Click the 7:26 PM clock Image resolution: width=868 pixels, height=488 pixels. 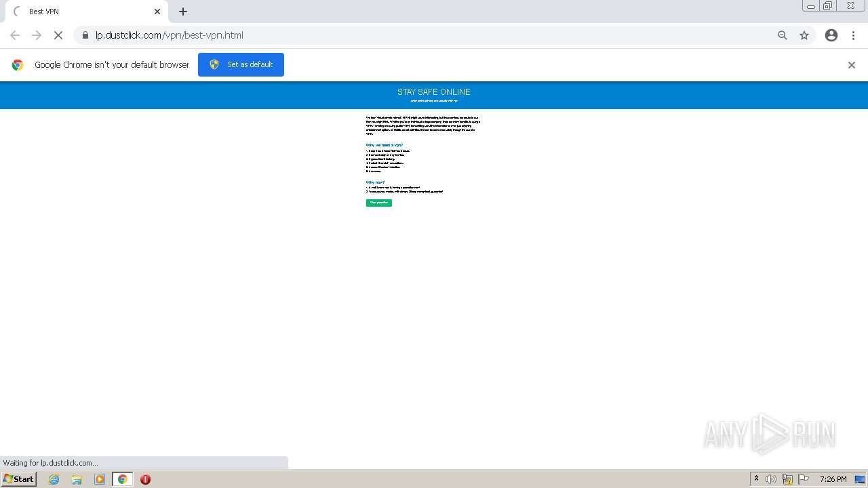(x=833, y=479)
